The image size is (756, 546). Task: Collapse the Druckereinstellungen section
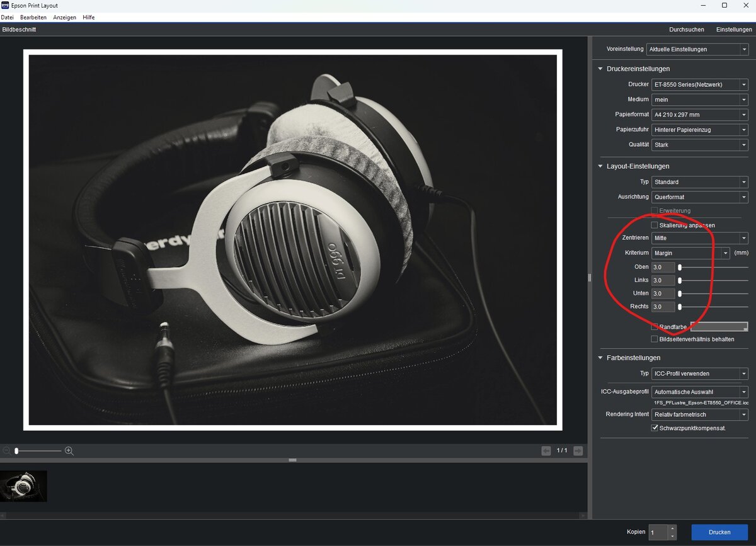[x=600, y=69]
